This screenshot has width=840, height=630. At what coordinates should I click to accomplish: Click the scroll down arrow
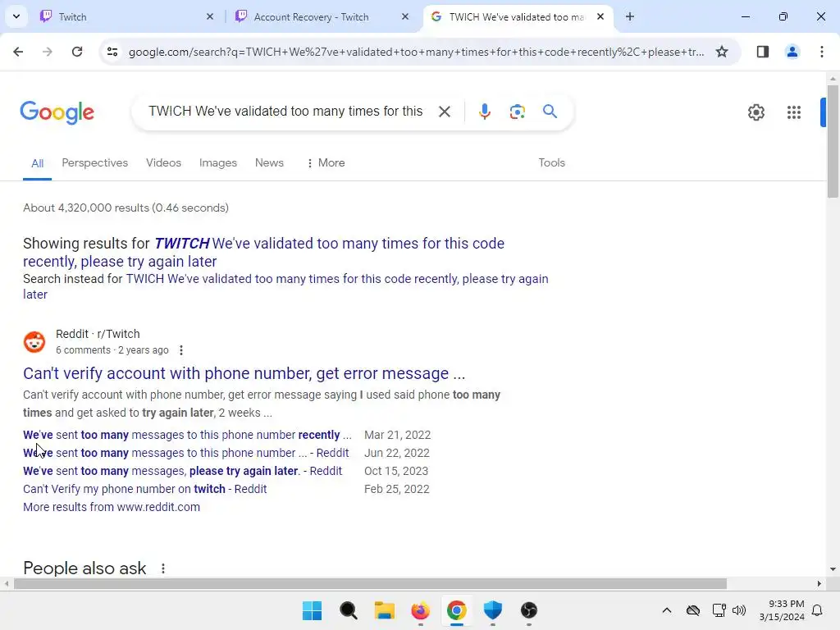[833, 569]
